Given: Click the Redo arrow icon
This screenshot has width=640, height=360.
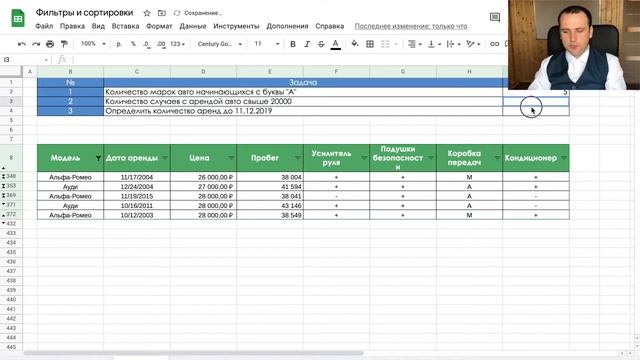Looking at the screenshot, I should point(36,44).
